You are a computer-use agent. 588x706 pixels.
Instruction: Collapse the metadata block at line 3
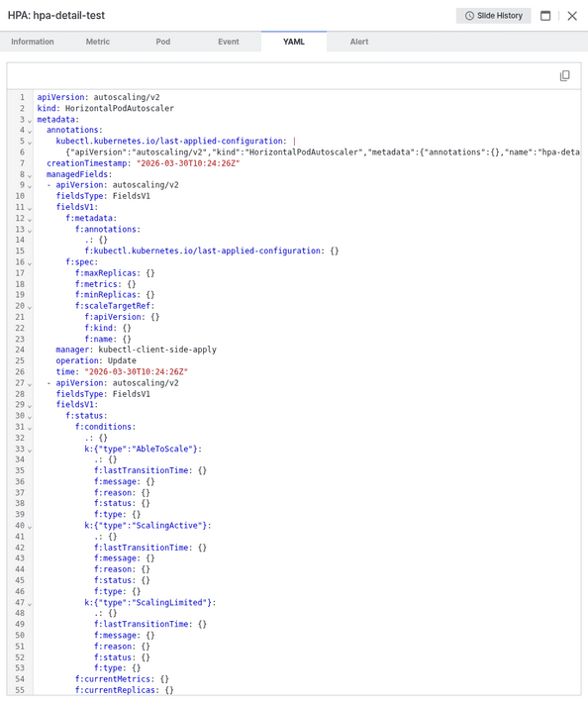[x=30, y=121]
